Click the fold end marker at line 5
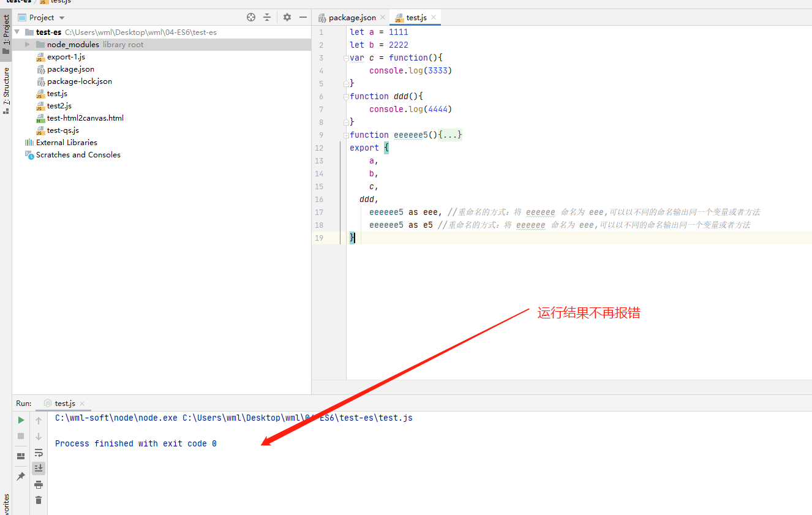Viewport: 812px width, 515px height. pos(345,83)
